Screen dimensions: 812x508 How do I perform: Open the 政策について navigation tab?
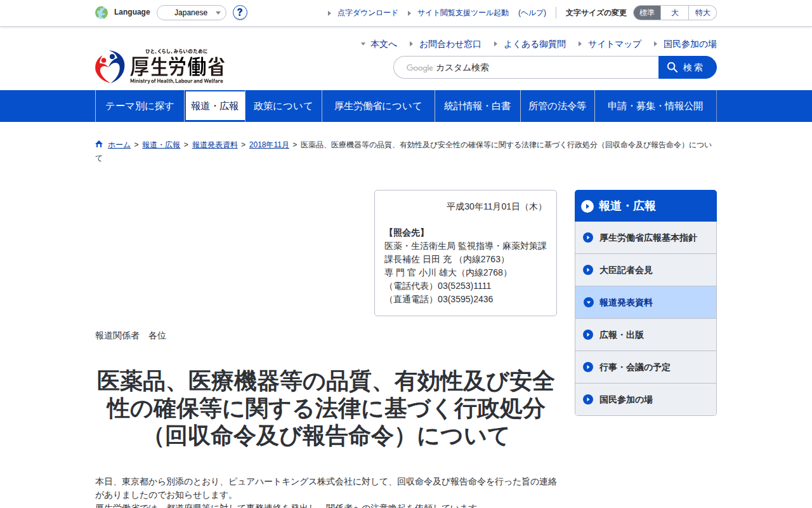point(284,106)
